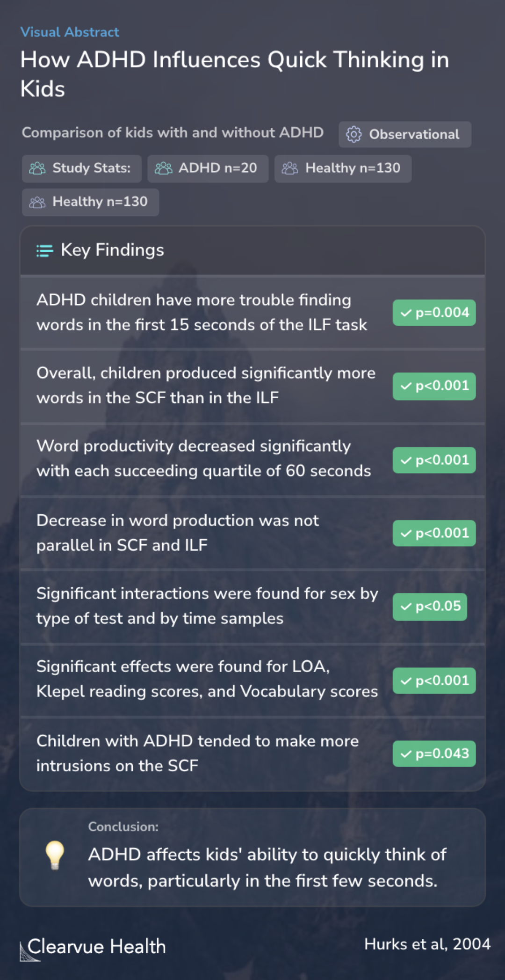505x980 pixels.
Task: Click the checkmark on the p<0.05 badge
Action: pos(406,607)
